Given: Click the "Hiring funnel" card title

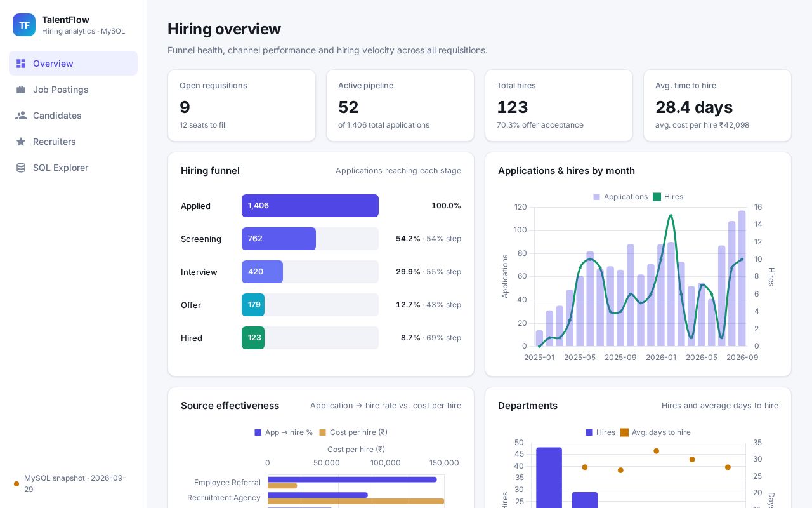Looking at the screenshot, I should click(210, 171).
